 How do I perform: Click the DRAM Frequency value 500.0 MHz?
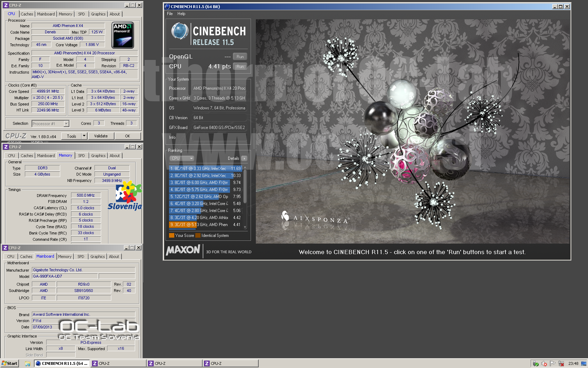tap(86, 195)
